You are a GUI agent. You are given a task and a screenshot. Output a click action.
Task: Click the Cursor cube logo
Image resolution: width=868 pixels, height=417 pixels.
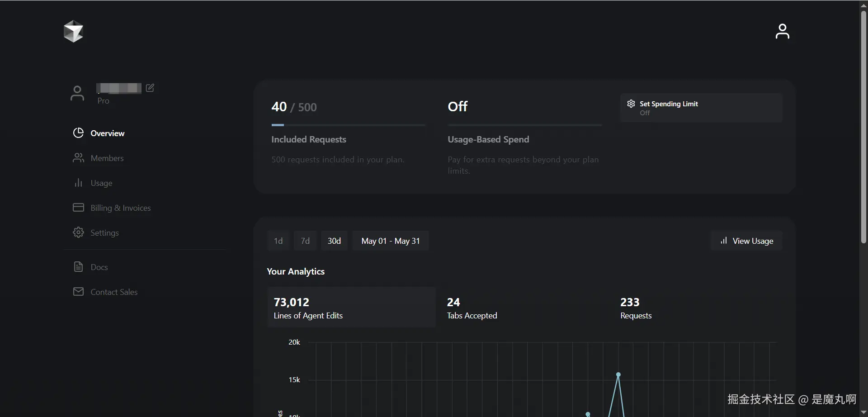(x=73, y=31)
